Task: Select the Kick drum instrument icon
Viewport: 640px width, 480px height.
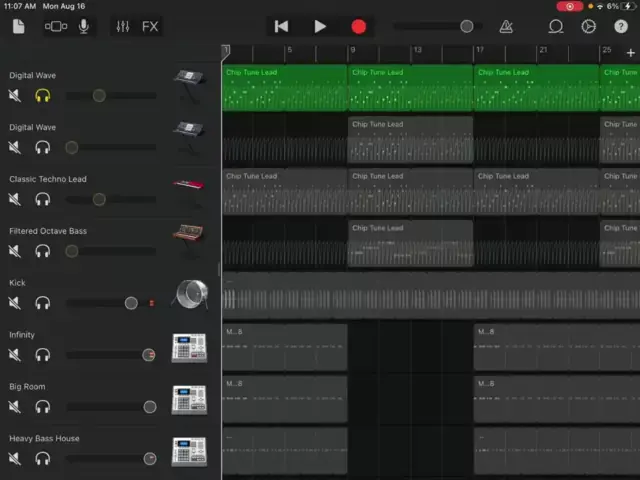Action: [189, 294]
